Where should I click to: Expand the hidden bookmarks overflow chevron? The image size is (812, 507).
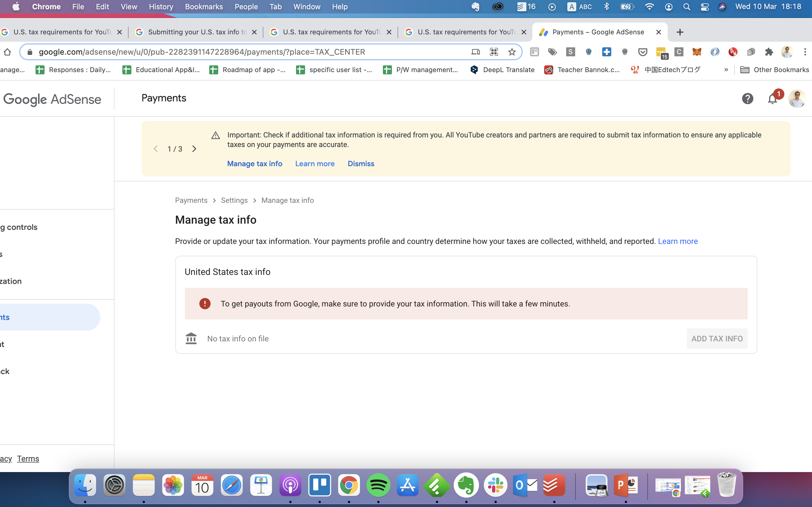726,70
